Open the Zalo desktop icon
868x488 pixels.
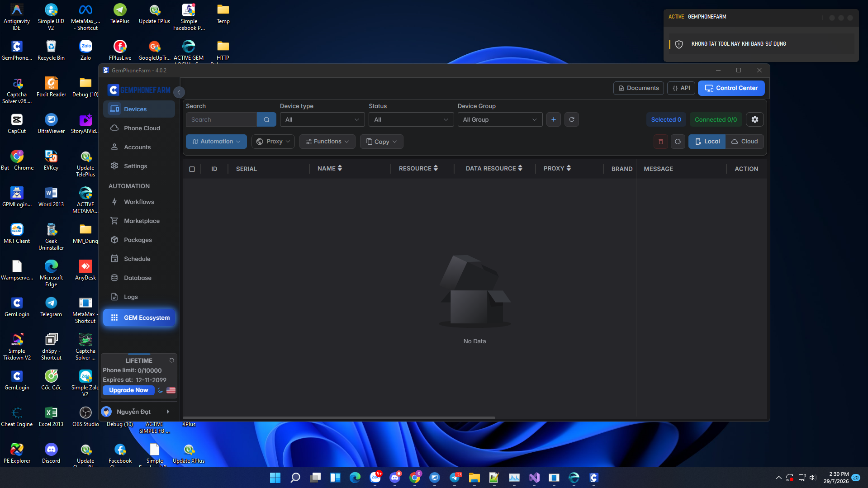(85, 50)
